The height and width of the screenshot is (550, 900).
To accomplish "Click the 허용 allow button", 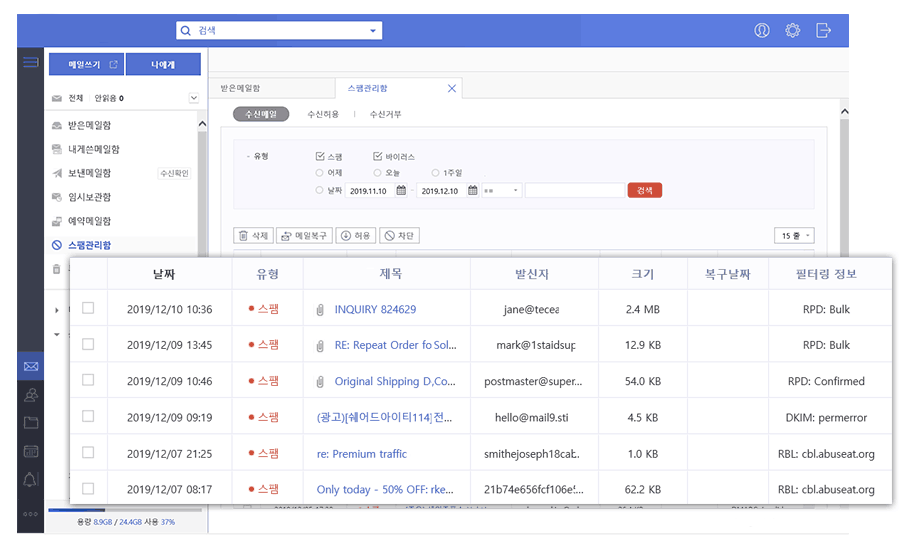I will [356, 235].
